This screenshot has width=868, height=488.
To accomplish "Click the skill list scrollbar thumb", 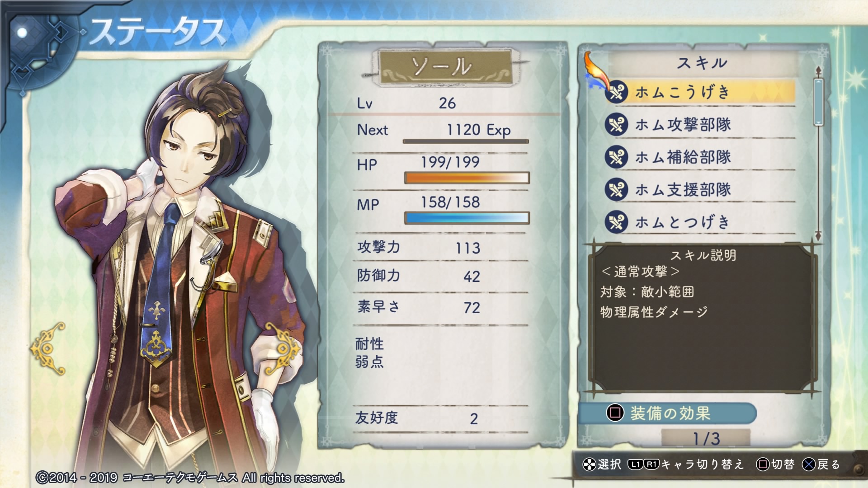I will (818, 102).
